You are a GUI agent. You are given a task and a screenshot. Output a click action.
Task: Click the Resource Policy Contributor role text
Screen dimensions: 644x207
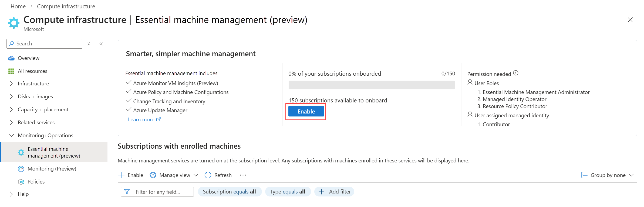coord(515,106)
